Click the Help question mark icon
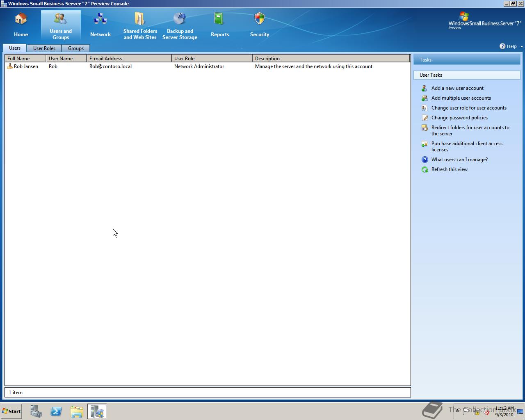Screen dimensions: 525x420 [x=502, y=46]
